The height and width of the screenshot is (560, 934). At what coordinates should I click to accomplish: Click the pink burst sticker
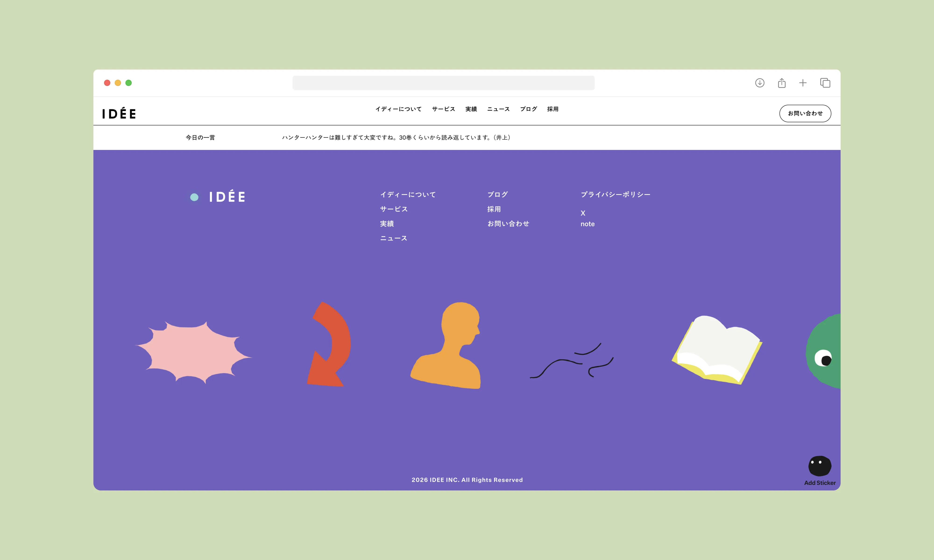click(194, 352)
